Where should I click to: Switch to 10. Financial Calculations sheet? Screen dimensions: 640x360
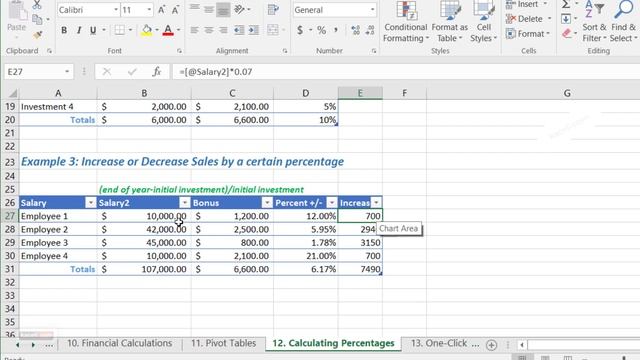pyautogui.click(x=120, y=343)
